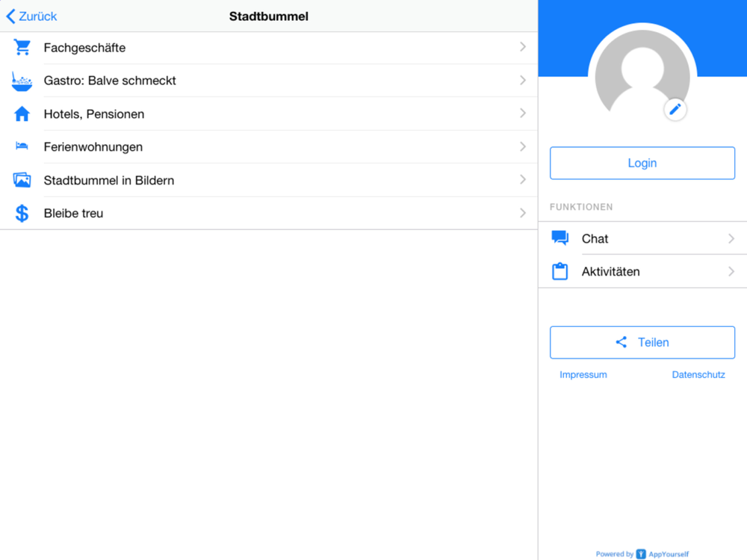
Task: Go back with Zurück
Action: click(x=31, y=16)
